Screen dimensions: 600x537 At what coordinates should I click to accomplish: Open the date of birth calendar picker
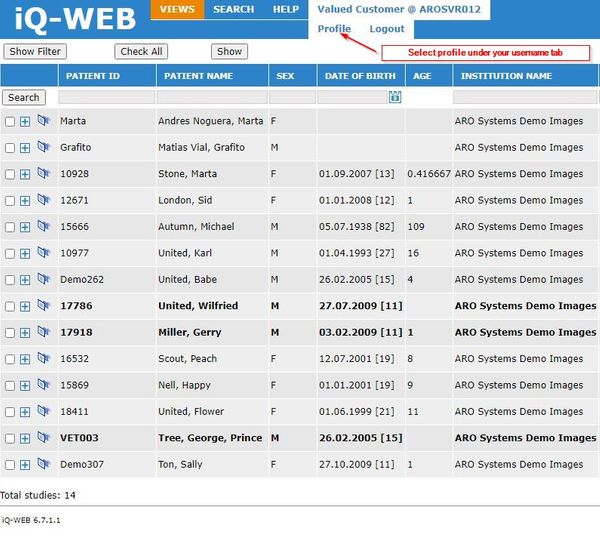pyautogui.click(x=395, y=97)
